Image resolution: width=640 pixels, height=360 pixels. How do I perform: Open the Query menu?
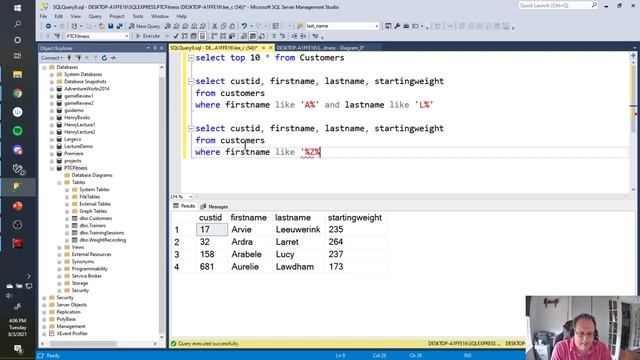coord(95,16)
